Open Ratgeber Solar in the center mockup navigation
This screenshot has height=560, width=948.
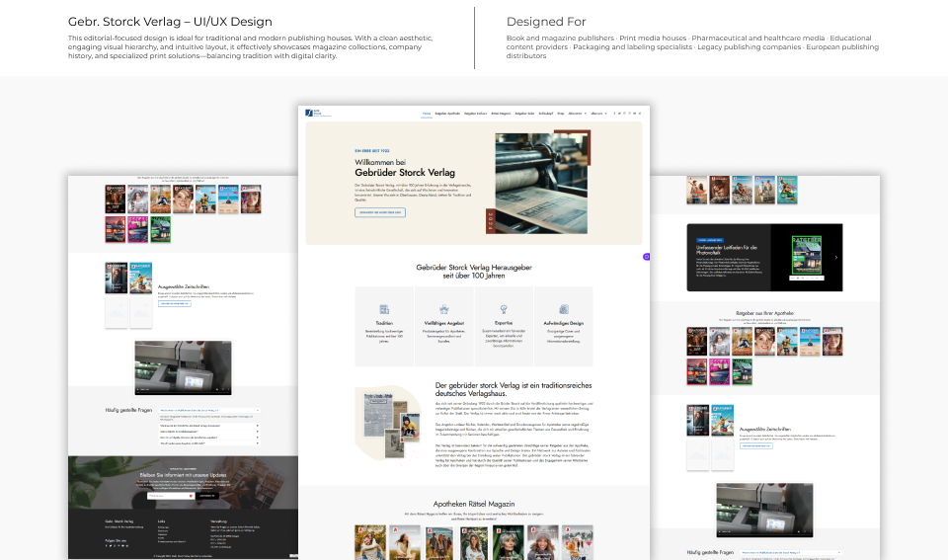click(524, 114)
